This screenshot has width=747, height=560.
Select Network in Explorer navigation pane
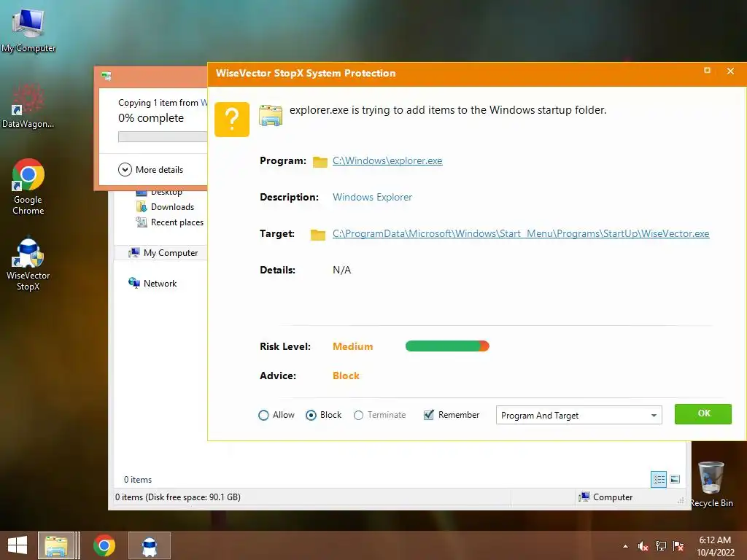[x=152, y=284]
